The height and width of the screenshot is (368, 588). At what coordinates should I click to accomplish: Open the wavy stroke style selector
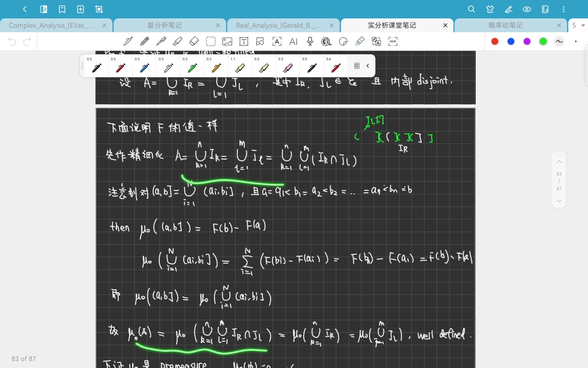point(559,41)
